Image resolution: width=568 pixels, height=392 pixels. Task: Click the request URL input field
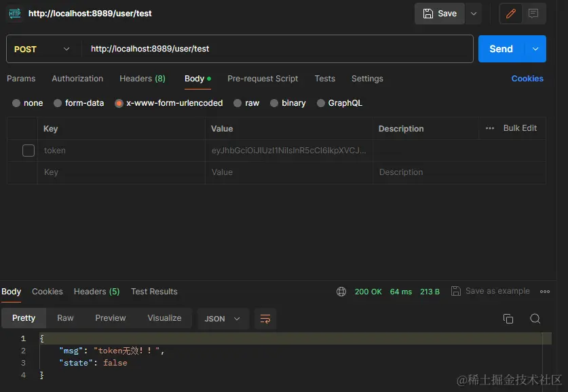point(277,49)
